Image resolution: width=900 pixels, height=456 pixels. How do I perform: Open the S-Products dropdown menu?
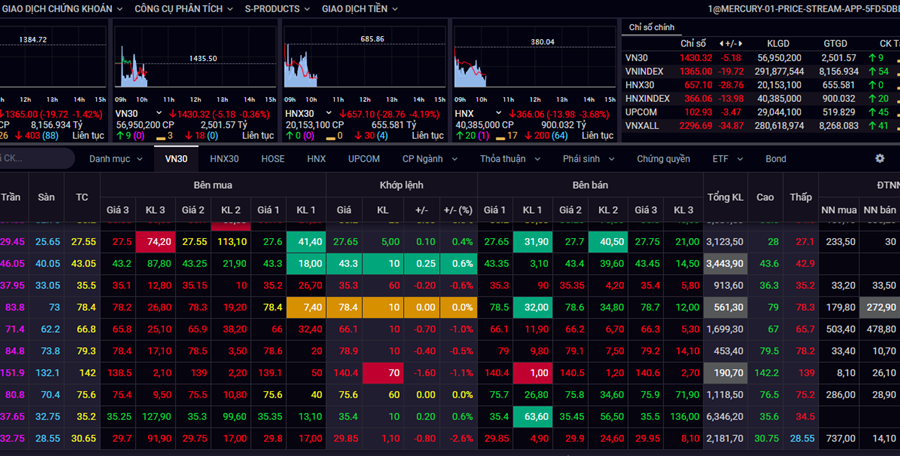[277, 8]
